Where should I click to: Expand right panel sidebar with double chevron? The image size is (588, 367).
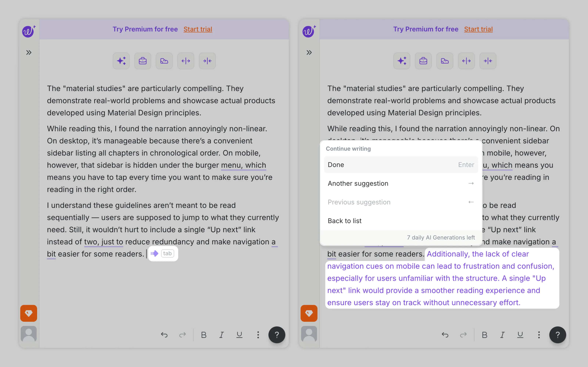click(309, 52)
